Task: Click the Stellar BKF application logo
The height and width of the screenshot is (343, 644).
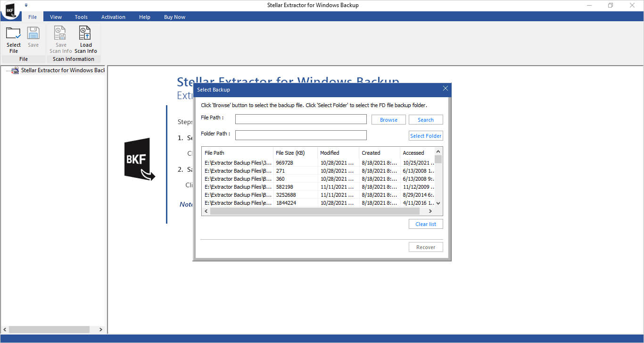Action: pyautogui.click(x=9, y=10)
